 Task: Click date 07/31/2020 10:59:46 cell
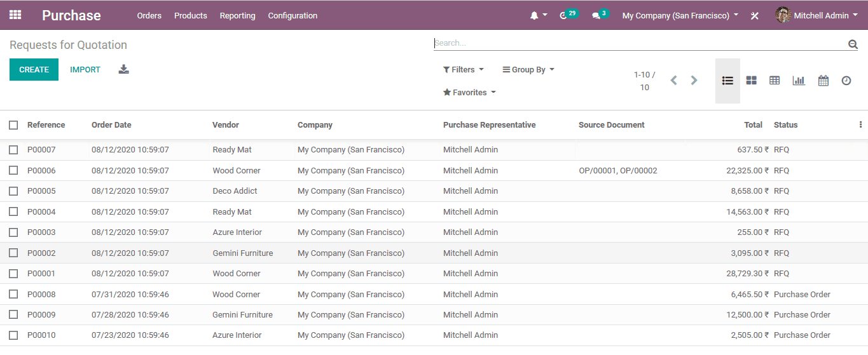tap(130, 295)
